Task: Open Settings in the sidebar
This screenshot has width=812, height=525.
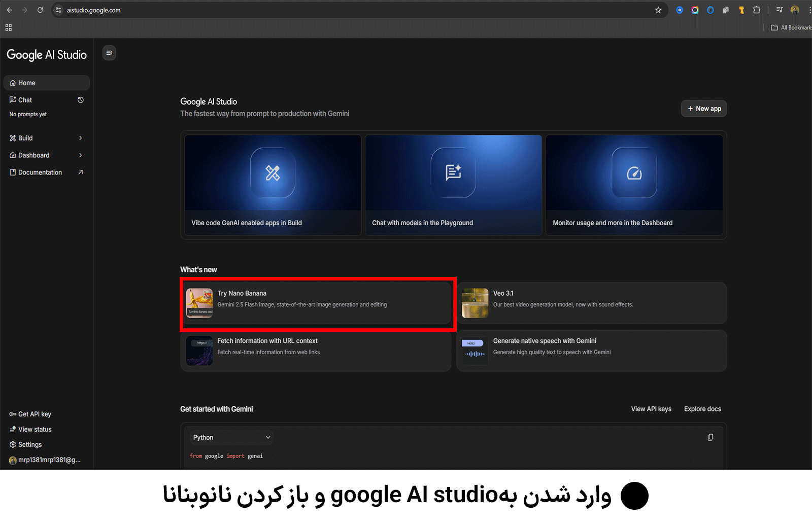Action: click(x=29, y=444)
